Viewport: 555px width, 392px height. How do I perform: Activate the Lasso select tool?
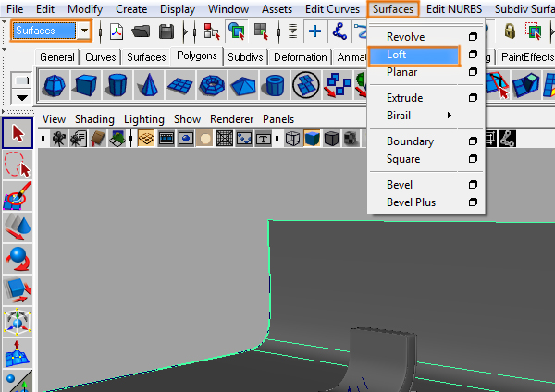18,165
